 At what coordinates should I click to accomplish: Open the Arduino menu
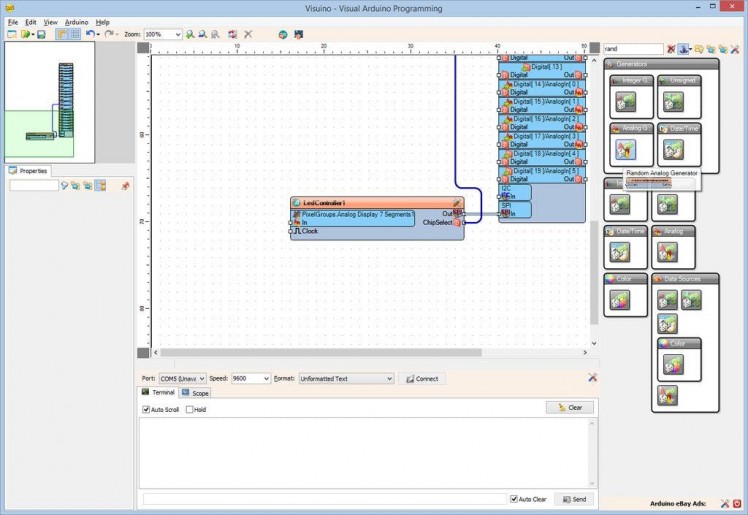click(76, 21)
